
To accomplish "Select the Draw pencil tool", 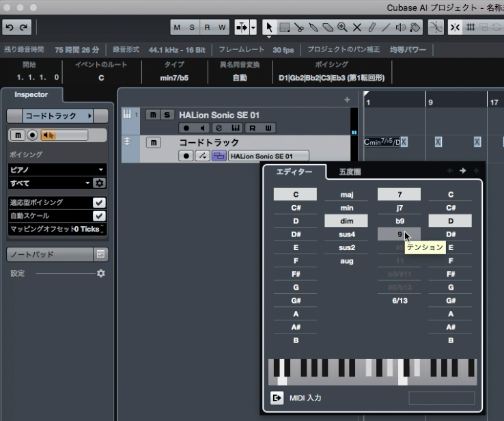I will (x=372, y=27).
